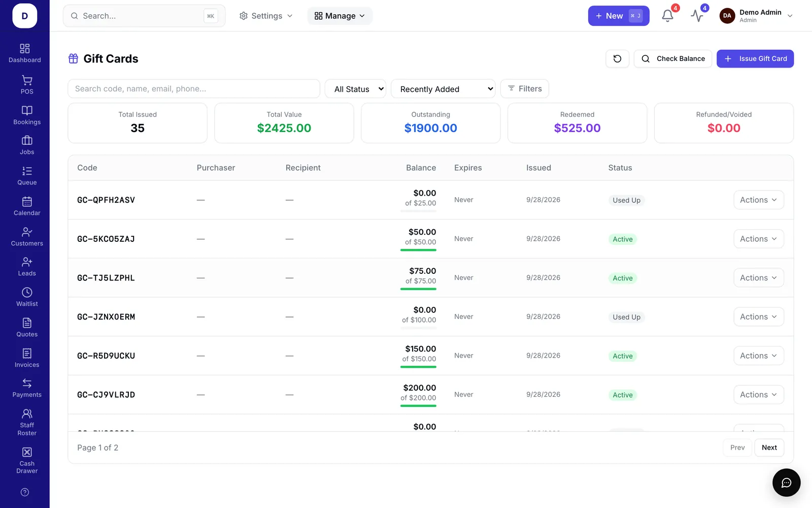
Task: Open Payments in the sidebar
Action: (27, 388)
